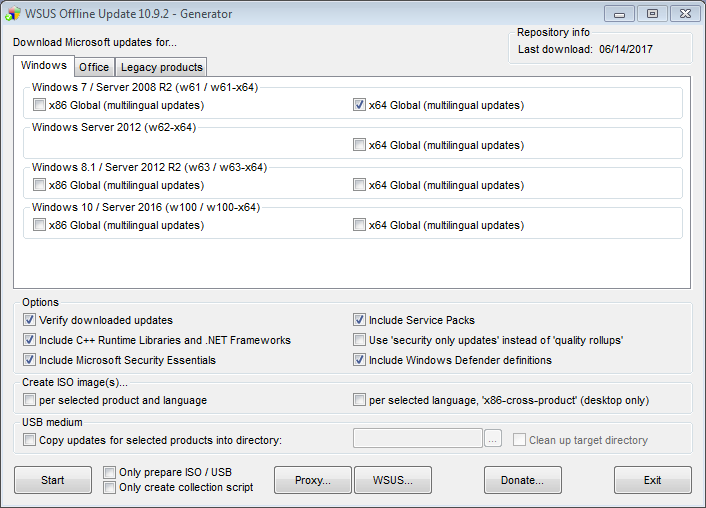
Task: Enable x64 Global for Windows Server 2012
Action: click(359, 145)
